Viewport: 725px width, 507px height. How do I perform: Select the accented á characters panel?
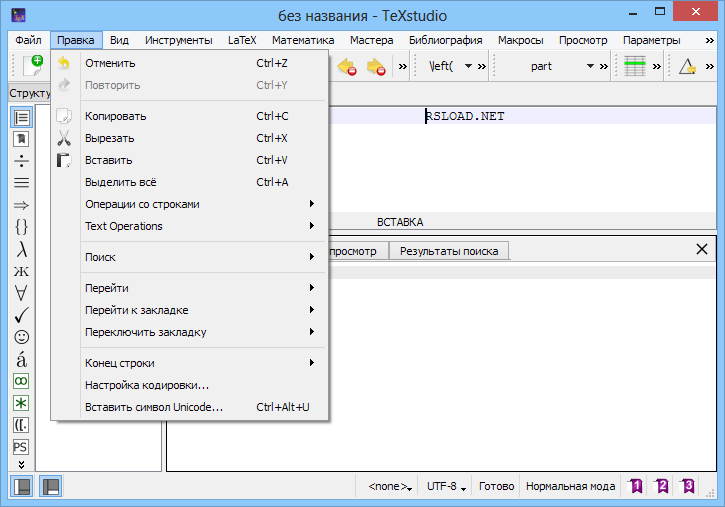pos(21,359)
